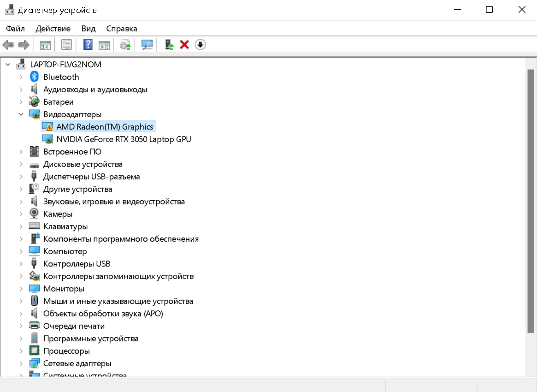Open the Справка menu
The width and height of the screenshot is (537, 392).
[122, 29]
